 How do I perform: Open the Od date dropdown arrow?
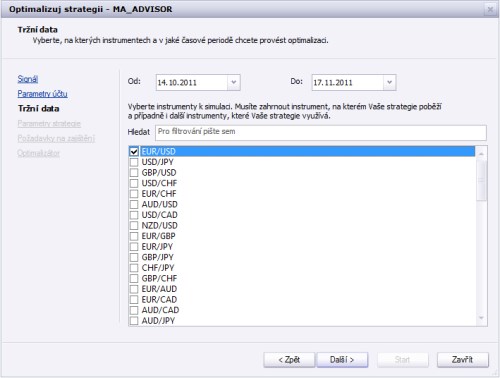234,82
